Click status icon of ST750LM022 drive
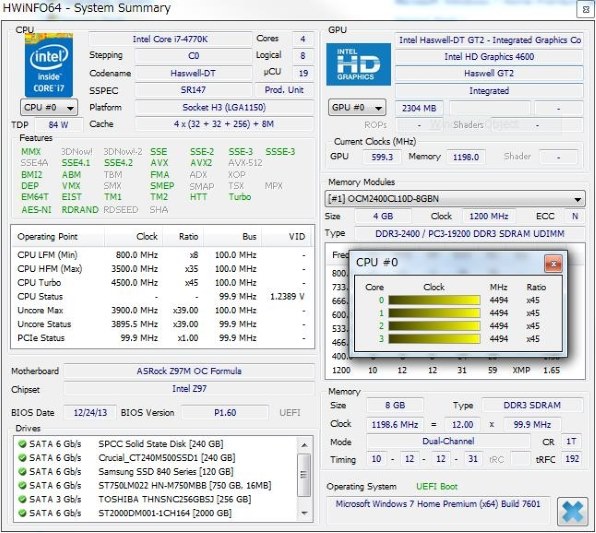 (x=22, y=485)
